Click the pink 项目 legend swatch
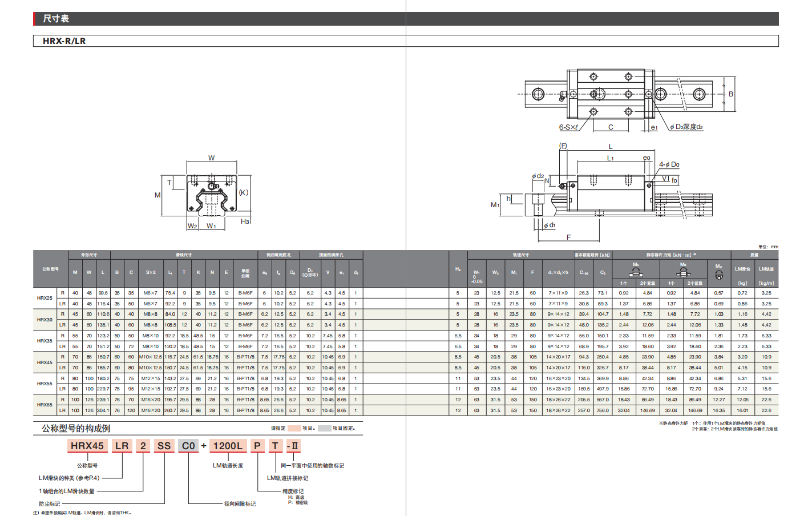 click(x=294, y=428)
